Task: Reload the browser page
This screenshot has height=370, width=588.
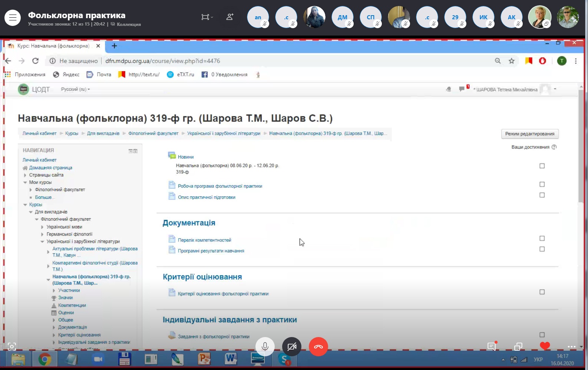Action: (36, 61)
